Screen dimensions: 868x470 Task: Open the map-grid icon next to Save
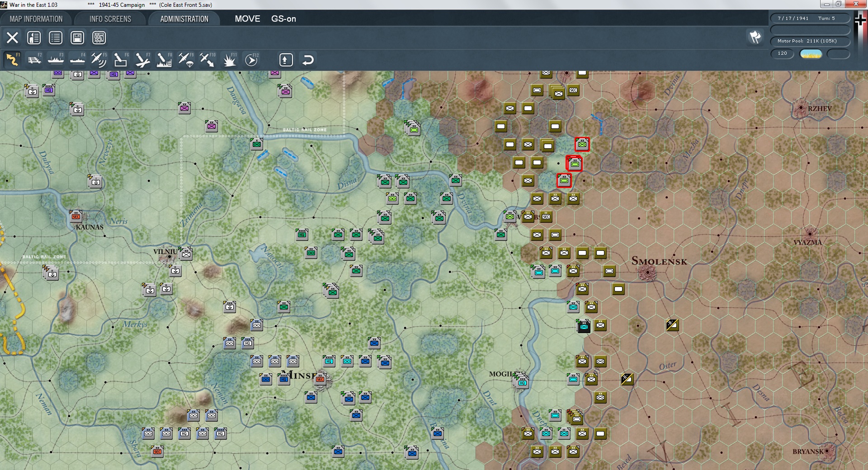(99, 38)
